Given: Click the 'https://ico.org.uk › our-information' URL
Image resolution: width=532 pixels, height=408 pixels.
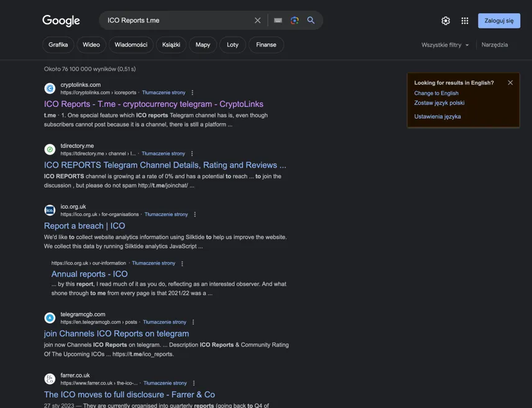Looking at the screenshot, I should [x=88, y=263].
